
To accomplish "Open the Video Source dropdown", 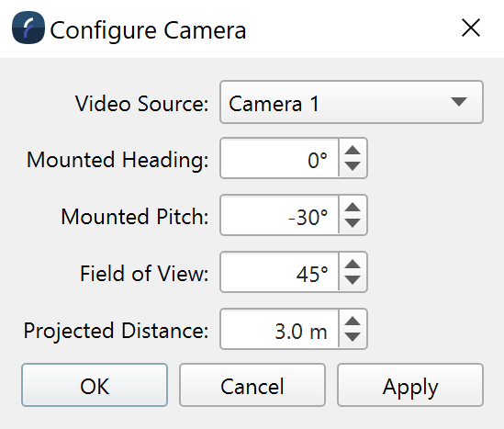I will point(352,102).
